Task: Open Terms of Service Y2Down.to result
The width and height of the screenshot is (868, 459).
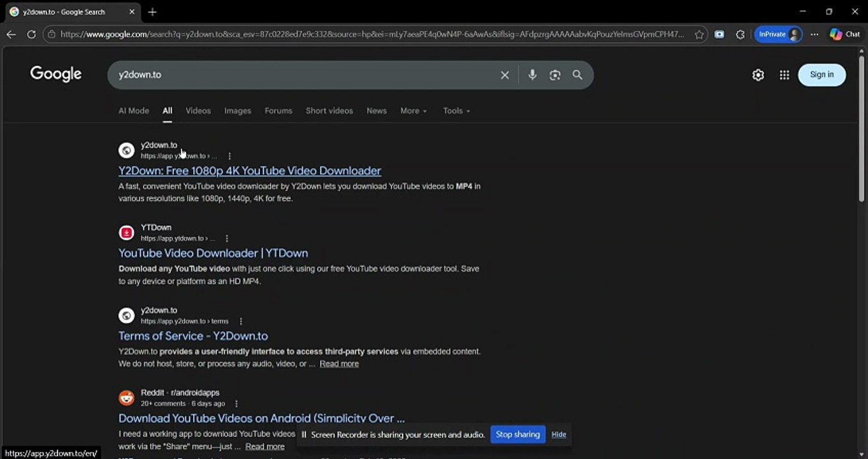Action: click(x=193, y=336)
